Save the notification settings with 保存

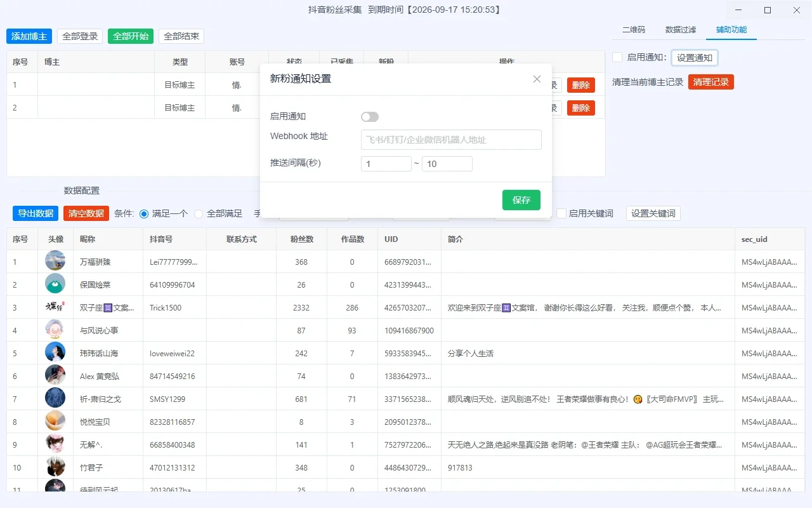click(x=521, y=200)
